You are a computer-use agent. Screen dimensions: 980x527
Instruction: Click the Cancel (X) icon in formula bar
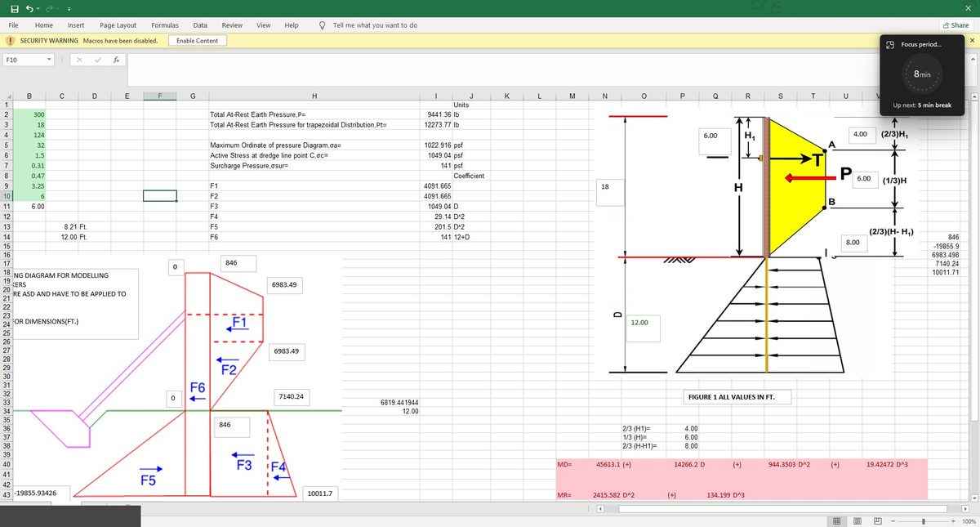point(79,60)
